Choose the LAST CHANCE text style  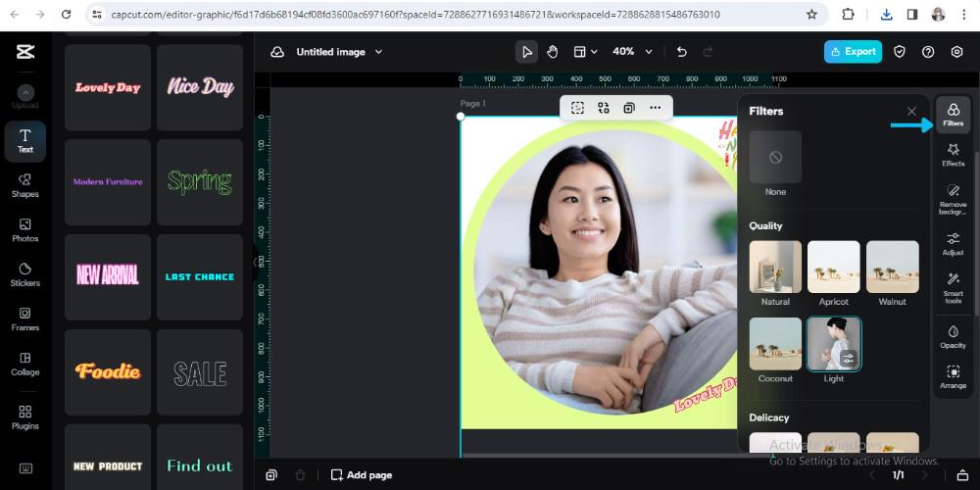pos(200,277)
